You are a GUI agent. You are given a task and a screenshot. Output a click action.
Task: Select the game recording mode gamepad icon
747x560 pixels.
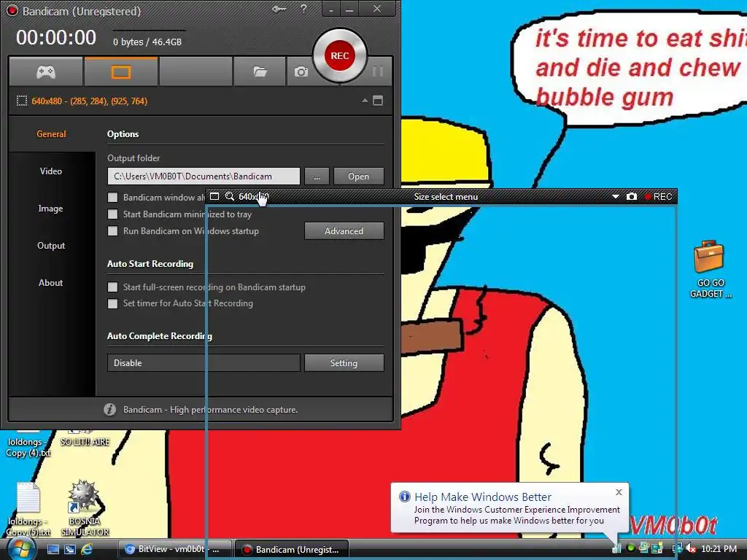point(46,72)
